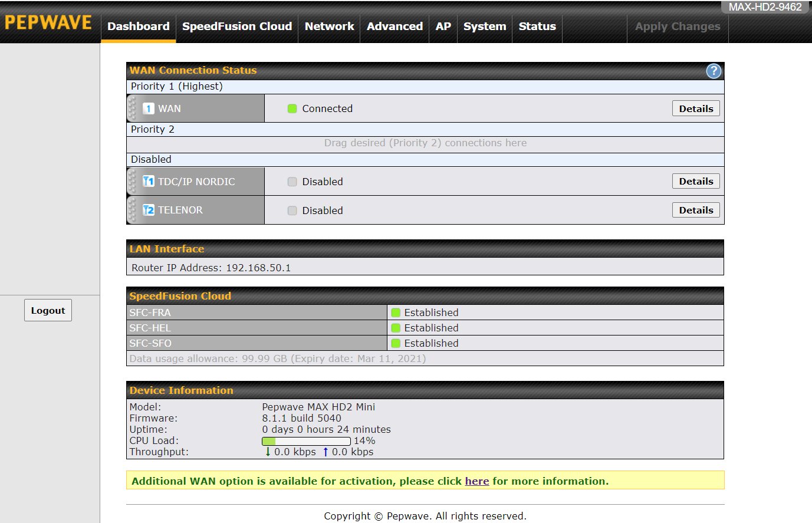Click the MAX-HD2-9462 device name label
The width and height of the screenshot is (812, 523).
[765, 7]
